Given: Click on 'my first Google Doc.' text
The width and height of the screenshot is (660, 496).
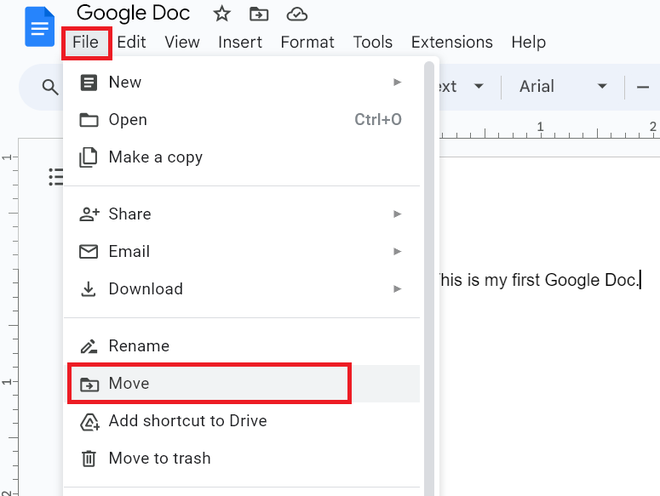Looking at the screenshot, I should click(x=562, y=280).
